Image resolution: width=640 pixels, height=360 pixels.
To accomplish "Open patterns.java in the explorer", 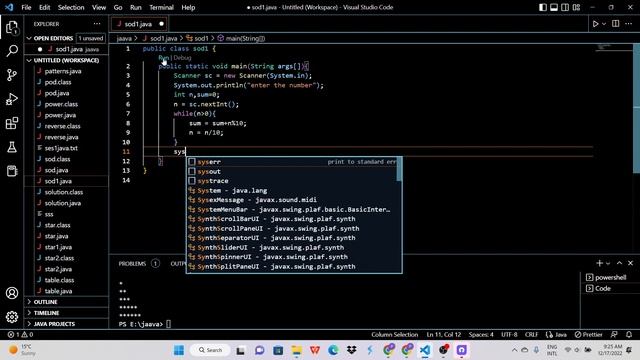I will point(63,71).
